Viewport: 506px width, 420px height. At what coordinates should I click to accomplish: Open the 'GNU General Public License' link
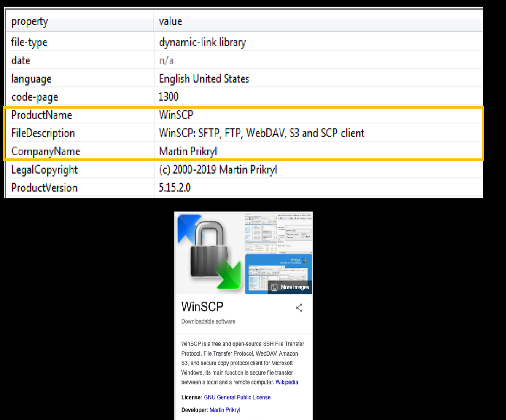pos(237,397)
